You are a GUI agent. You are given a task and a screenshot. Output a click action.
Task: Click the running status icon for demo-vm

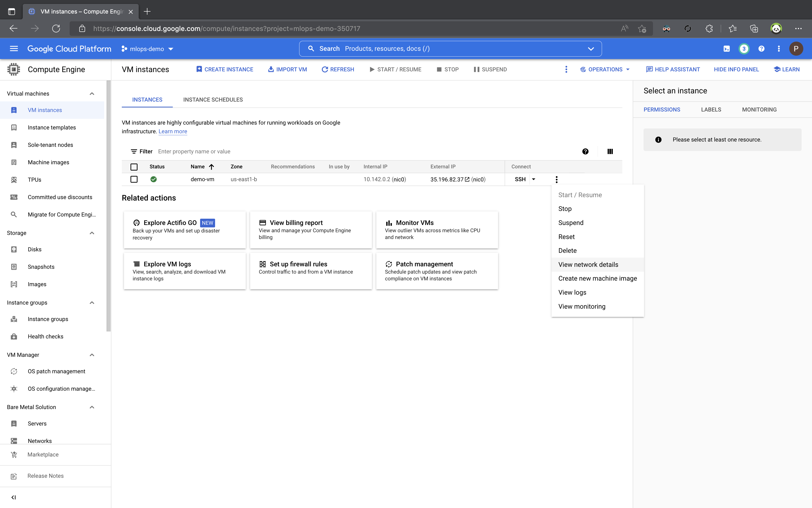153,179
